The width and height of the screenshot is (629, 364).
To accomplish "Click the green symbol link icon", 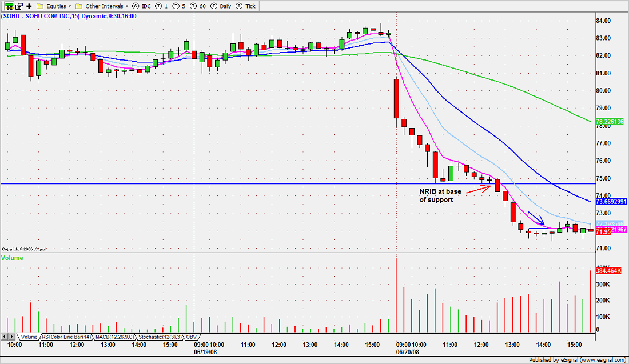I will pyautogui.click(x=9, y=6).
